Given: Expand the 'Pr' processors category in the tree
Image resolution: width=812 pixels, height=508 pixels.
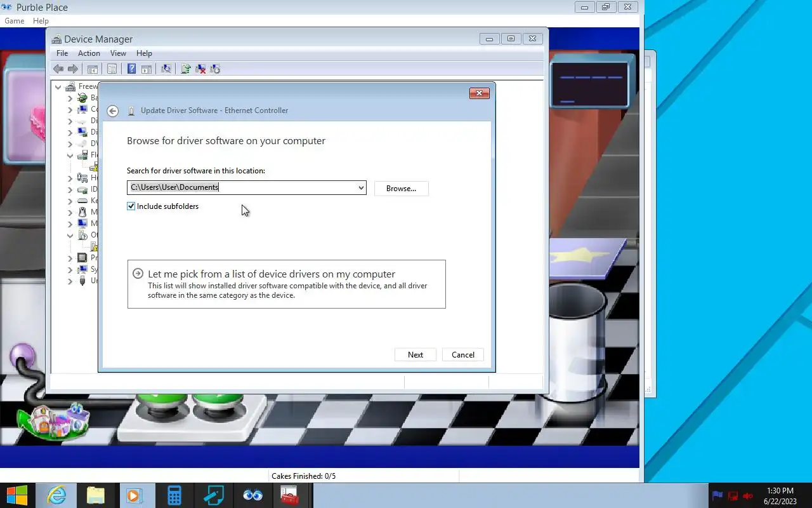Looking at the screenshot, I should click(x=70, y=258).
